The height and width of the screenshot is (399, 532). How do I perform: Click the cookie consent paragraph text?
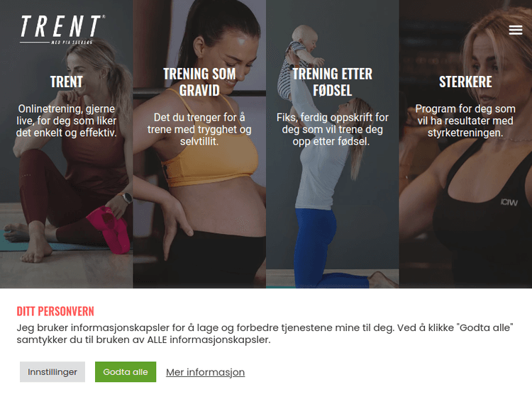265,334
